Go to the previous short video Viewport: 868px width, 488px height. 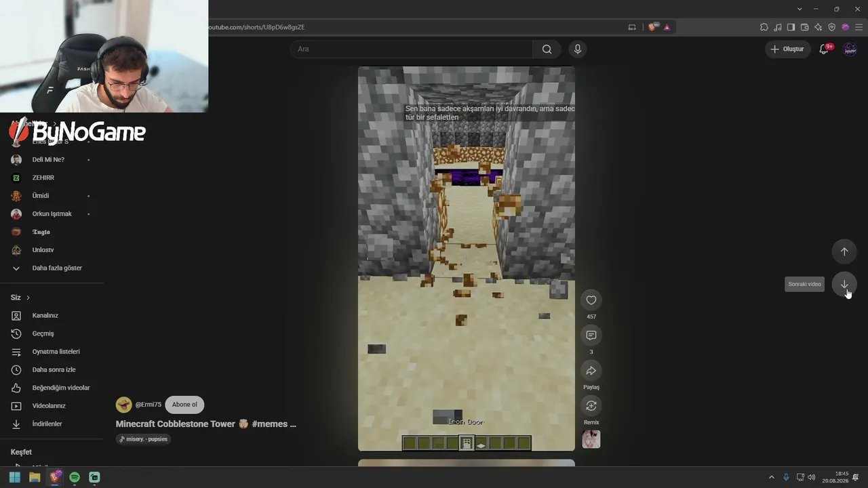coord(844,251)
